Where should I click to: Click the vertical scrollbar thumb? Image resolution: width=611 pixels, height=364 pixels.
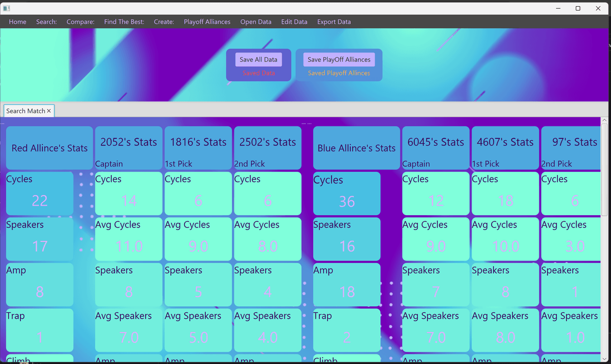(604, 169)
